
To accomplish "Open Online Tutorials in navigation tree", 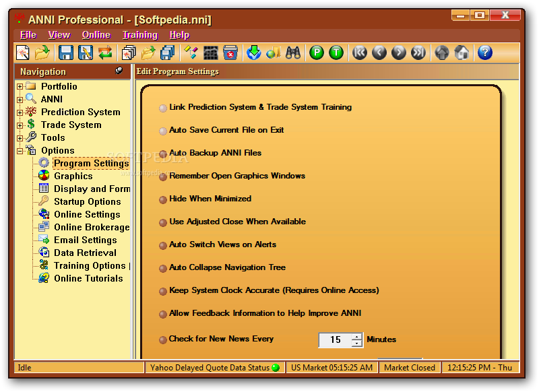I will point(88,278).
